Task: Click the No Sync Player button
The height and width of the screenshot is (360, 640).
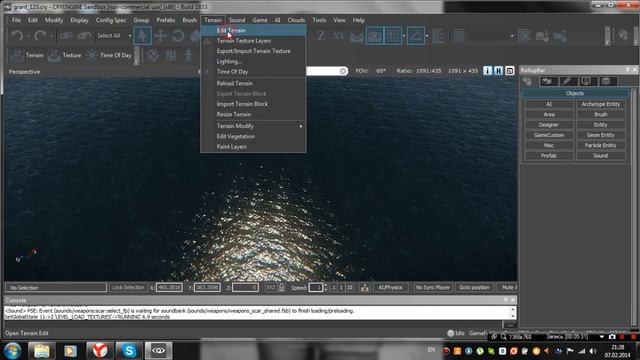Action: click(432, 287)
